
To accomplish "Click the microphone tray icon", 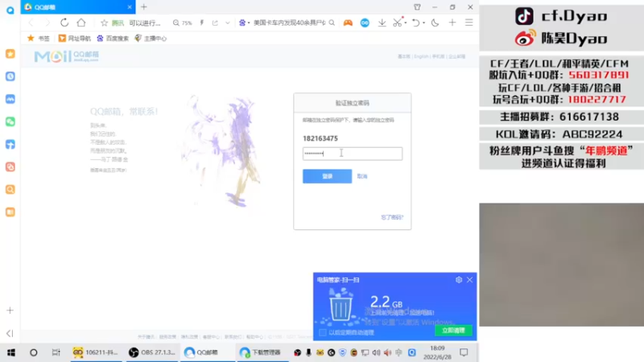I will pos(308,352).
